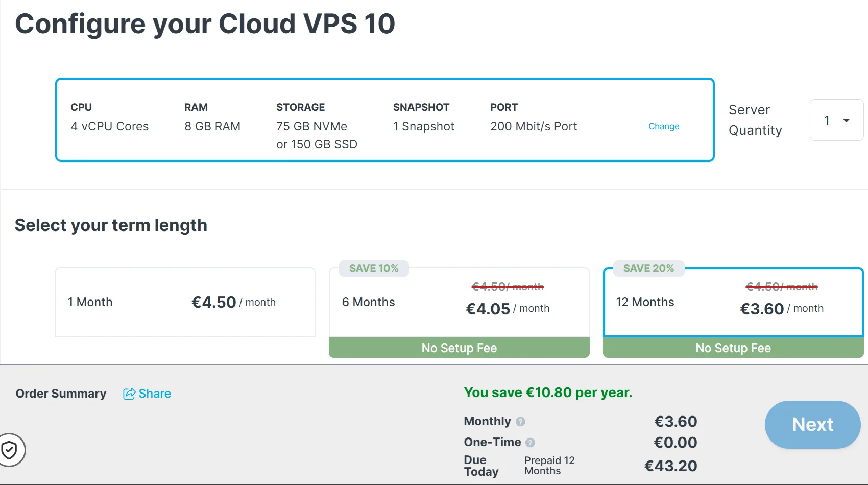The width and height of the screenshot is (868, 485).
Task: Click the €43.20 Due Today total
Action: (670, 466)
